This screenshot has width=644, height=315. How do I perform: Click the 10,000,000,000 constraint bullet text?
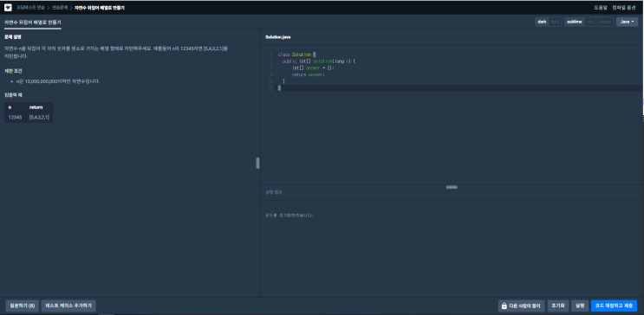pos(58,81)
